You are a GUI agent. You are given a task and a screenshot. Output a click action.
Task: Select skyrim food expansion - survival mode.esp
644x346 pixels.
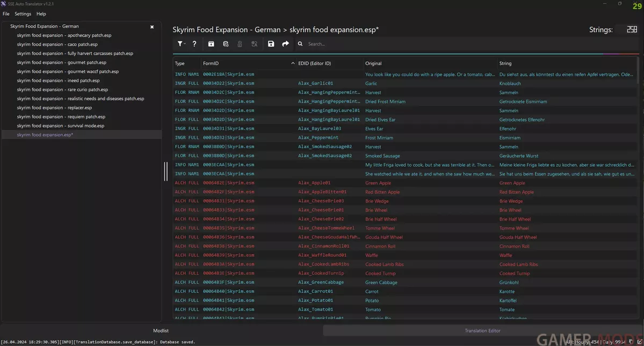[x=60, y=126]
